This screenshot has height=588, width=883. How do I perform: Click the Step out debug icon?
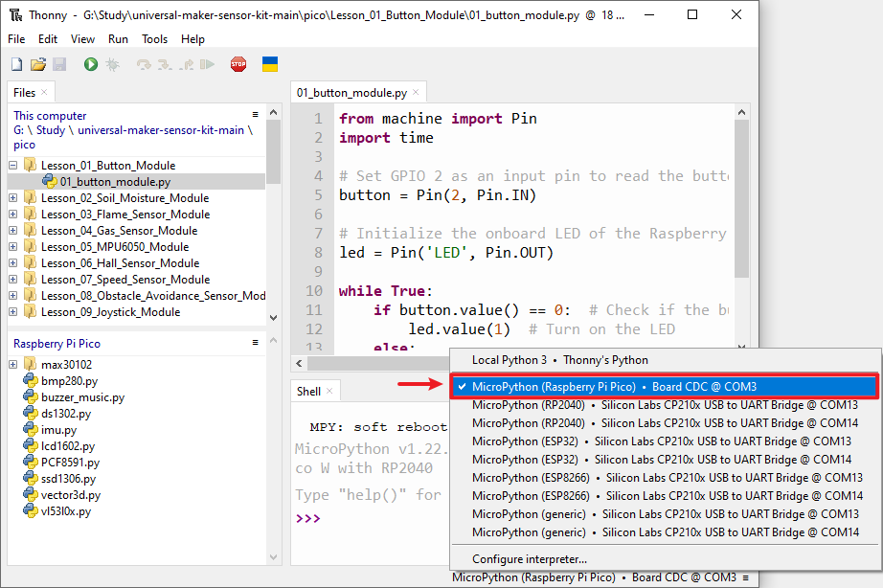click(187, 65)
